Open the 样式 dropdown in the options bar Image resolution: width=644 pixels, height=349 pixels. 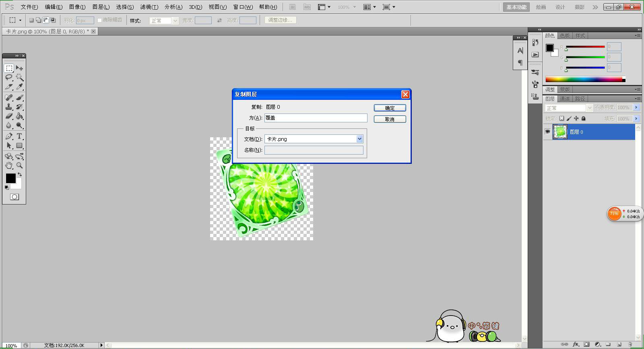click(164, 21)
